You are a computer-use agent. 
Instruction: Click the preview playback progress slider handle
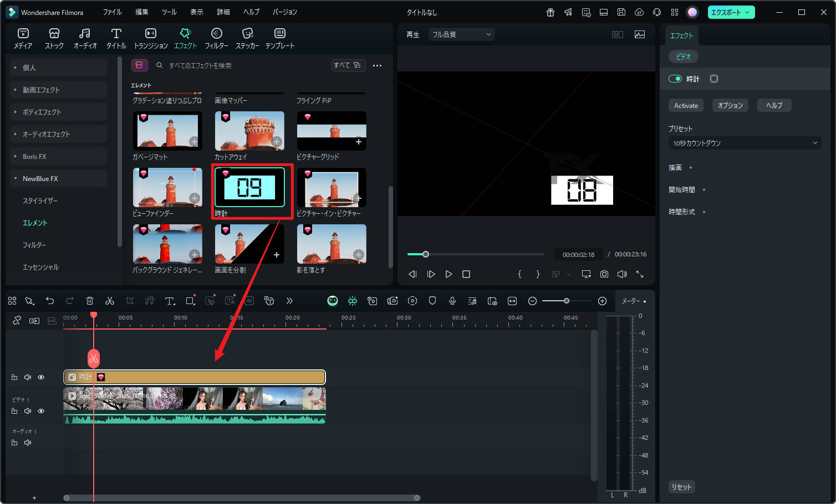tap(426, 254)
